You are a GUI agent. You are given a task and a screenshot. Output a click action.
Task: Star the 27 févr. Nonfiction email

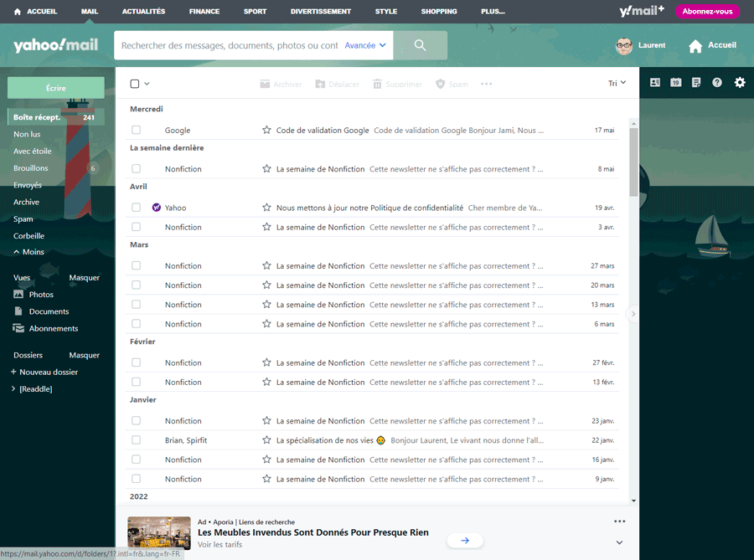[266, 362]
